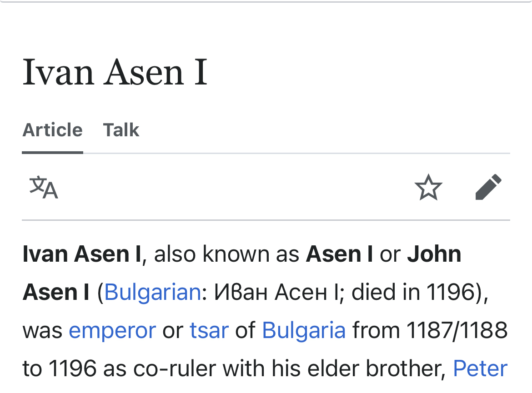Screen dimensions: 532x393
Task: Star this page to watchlist
Action: point(428,188)
